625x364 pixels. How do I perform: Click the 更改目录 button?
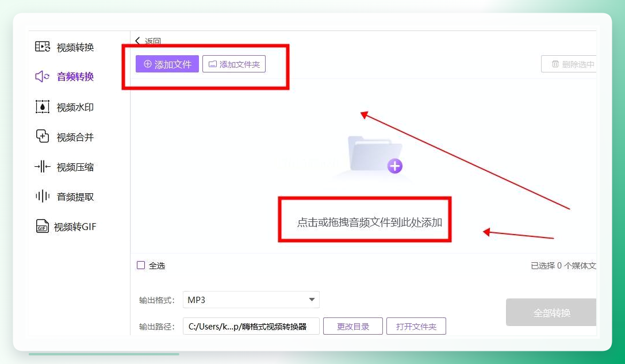[353, 326]
